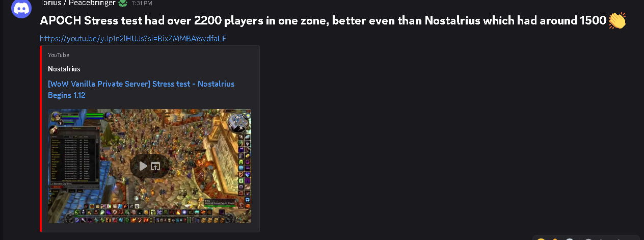The image size is (644, 240).
Task: Click the player portrait in the thumbnail's top-left
Action: click(x=57, y=117)
